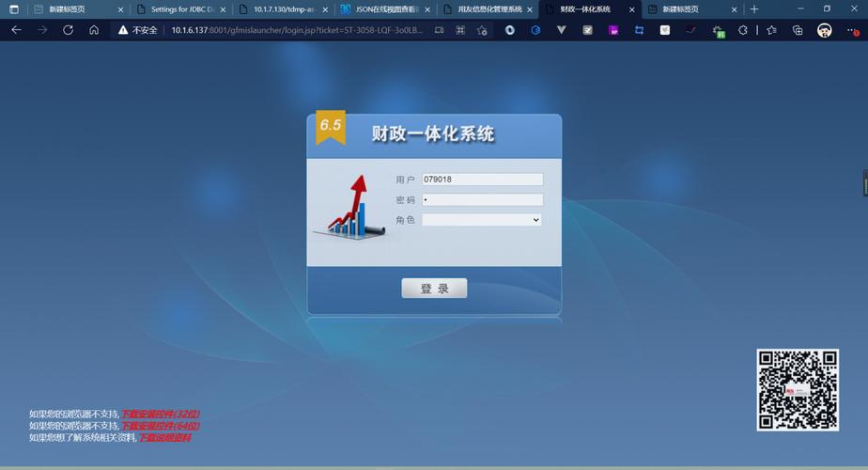Open a new tab with plus button
The height and width of the screenshot is (470, 868).
754,9
